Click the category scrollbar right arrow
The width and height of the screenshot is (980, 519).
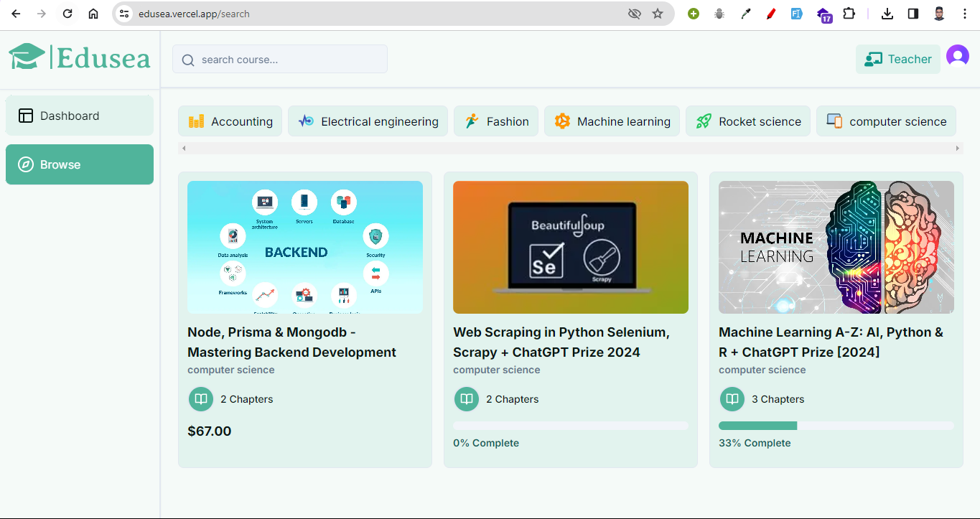click(x=958, y=148)
